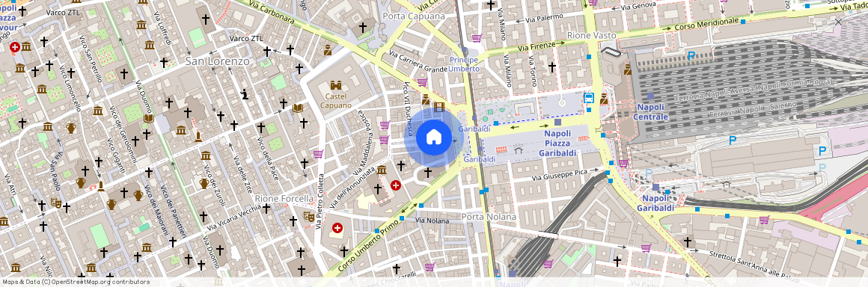Select the church cross above Strettola Sant'Anna label

click(x=687, y=241)
